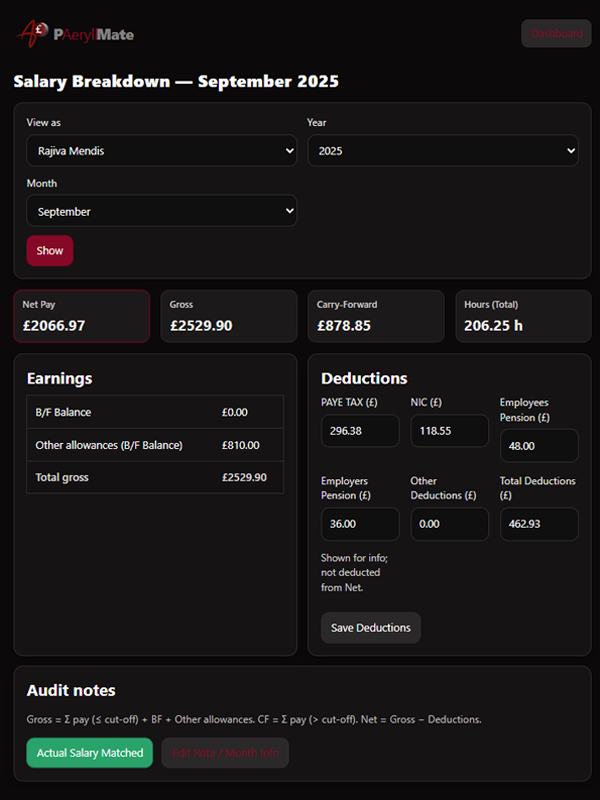Click the Carry-Forward card
This screenshot has height=800, width=600.
coord(376,316)
